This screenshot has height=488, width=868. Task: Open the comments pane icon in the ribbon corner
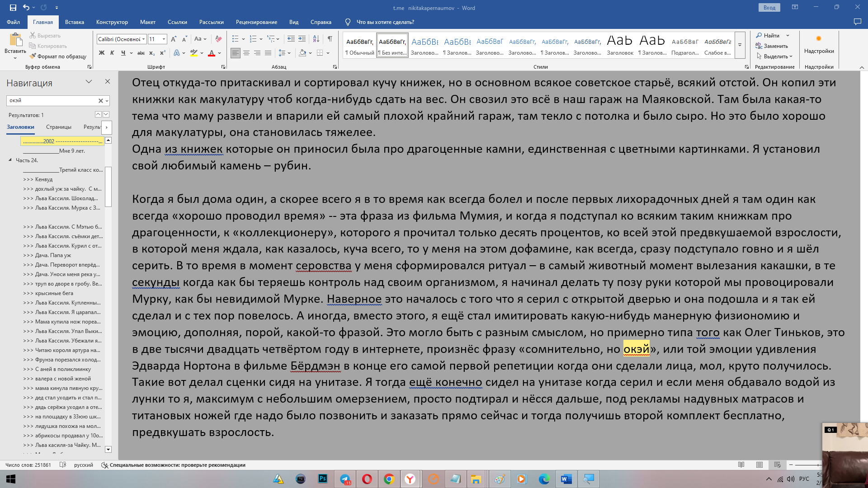click(857, 22)
